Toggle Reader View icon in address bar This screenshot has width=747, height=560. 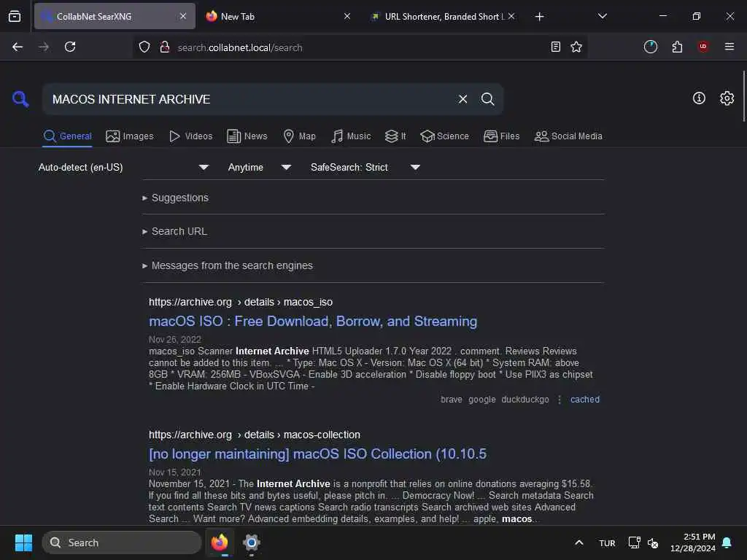[555, 47]
